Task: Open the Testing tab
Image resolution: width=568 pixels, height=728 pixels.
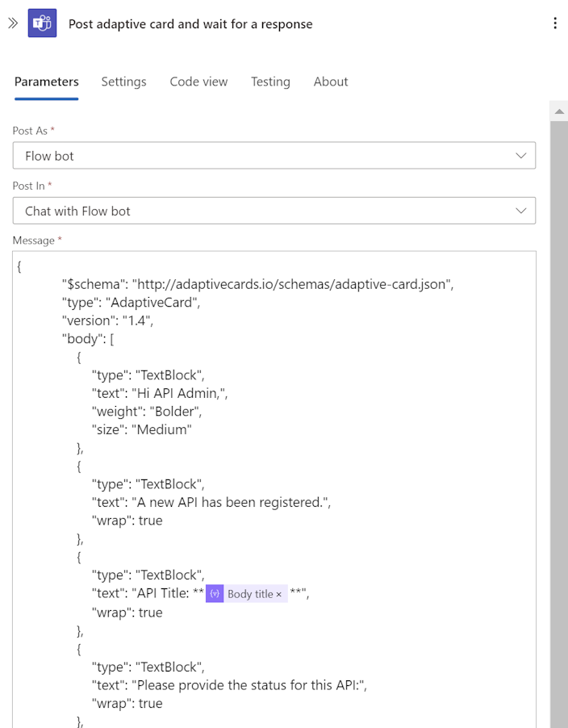Action: [270, 82]
